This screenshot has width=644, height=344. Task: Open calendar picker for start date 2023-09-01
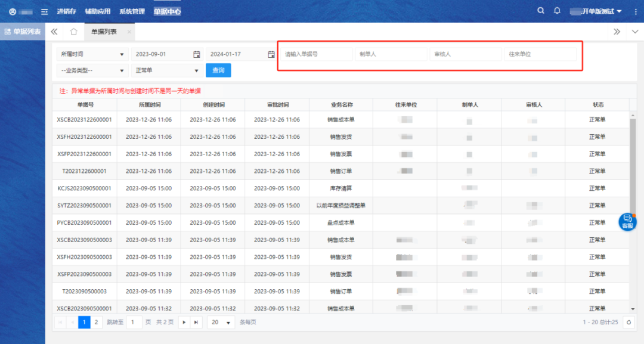[196, 54]
